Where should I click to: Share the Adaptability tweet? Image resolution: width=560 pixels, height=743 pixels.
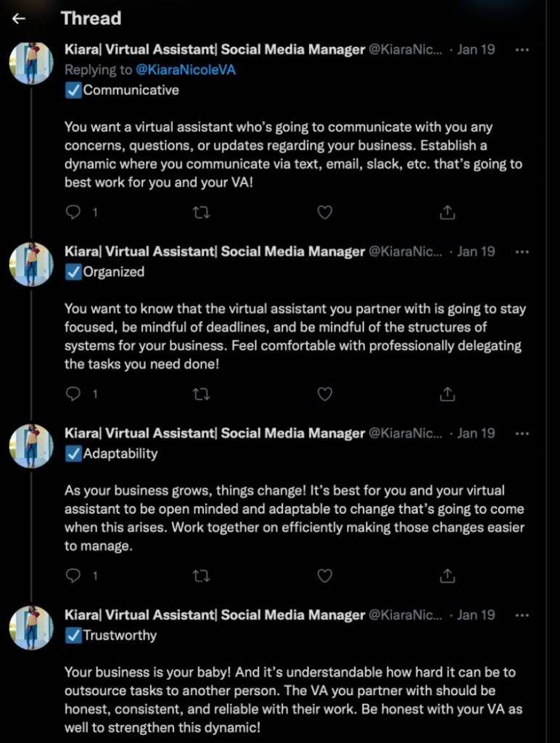(x=448, y=575)
